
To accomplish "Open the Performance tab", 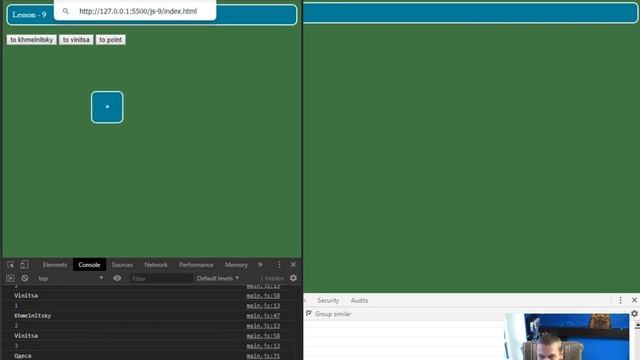I will pyautogui.click(x=196, y=265).
